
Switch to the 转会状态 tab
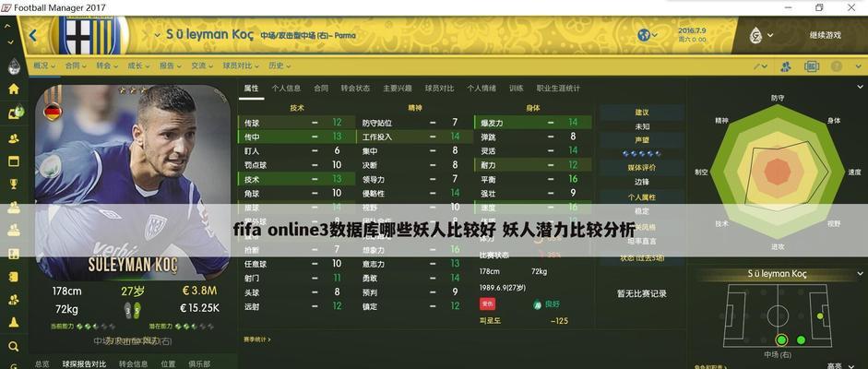(355, 88)
